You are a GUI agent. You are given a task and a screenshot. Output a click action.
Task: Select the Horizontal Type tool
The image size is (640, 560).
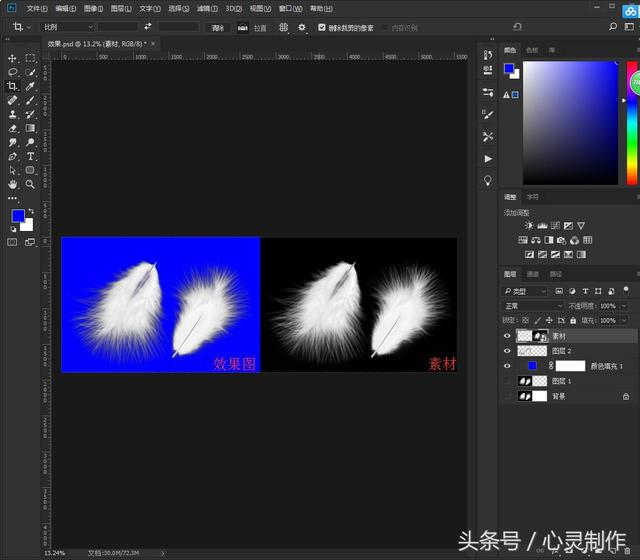[x=30, y=156]
